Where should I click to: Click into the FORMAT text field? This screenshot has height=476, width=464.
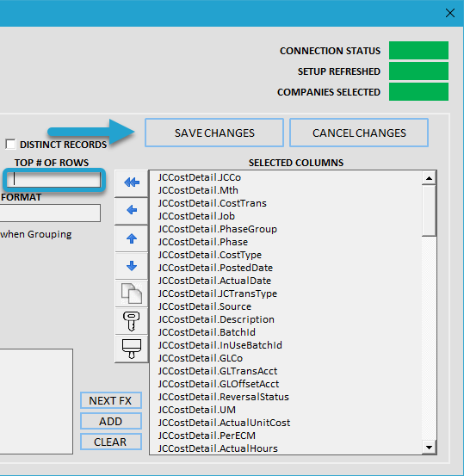50,213
